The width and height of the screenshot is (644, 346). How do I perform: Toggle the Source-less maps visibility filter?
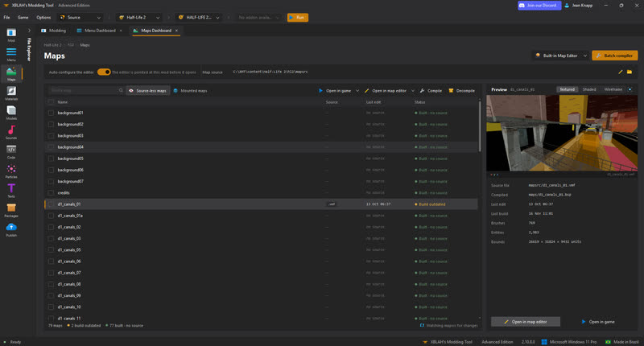(148, 91)
